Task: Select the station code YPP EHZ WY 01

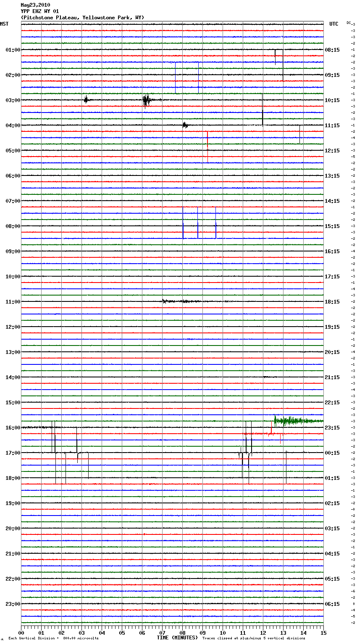Action: (x=40, y=11)
